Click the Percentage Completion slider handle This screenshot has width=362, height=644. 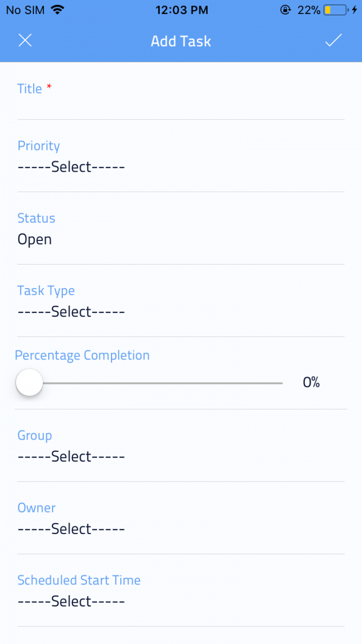click(29, 383)
